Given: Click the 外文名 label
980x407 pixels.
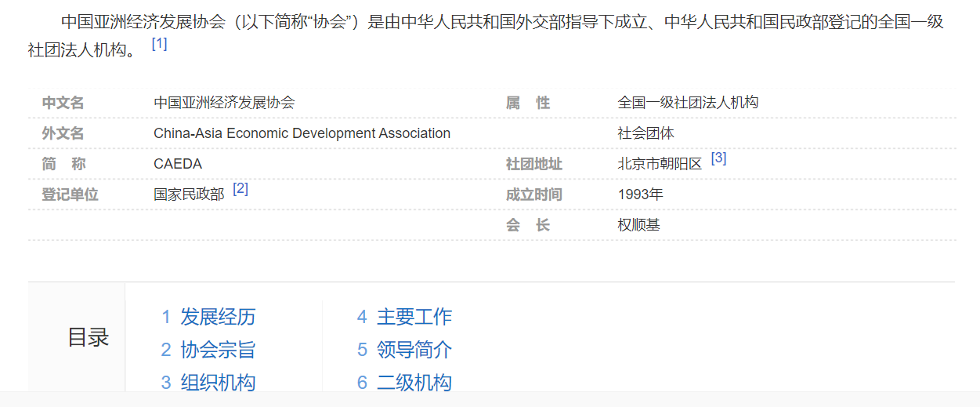Looking at the screenshot, I should (x=63, y=133).
